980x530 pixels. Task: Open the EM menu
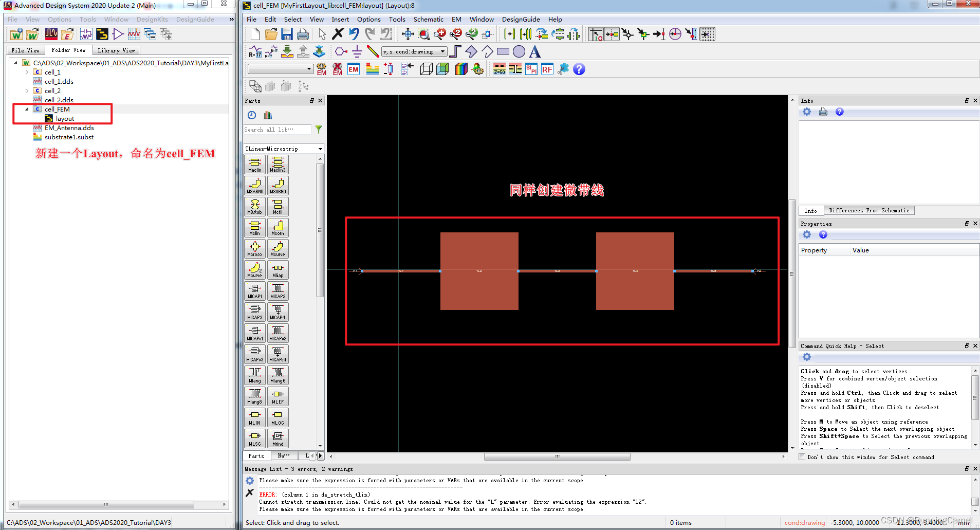click(x=456, y=20)
